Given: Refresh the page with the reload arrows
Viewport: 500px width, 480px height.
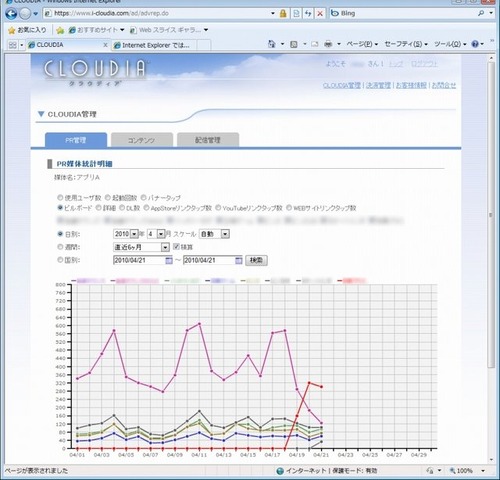Looking at the screenshot, I should [308, 13].
